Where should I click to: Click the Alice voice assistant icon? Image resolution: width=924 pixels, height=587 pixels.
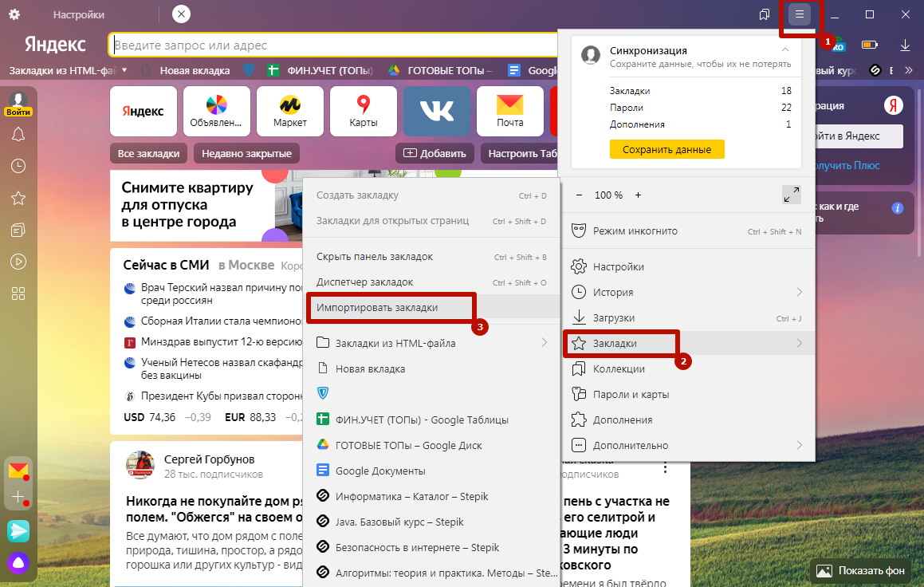pos(18,563)
